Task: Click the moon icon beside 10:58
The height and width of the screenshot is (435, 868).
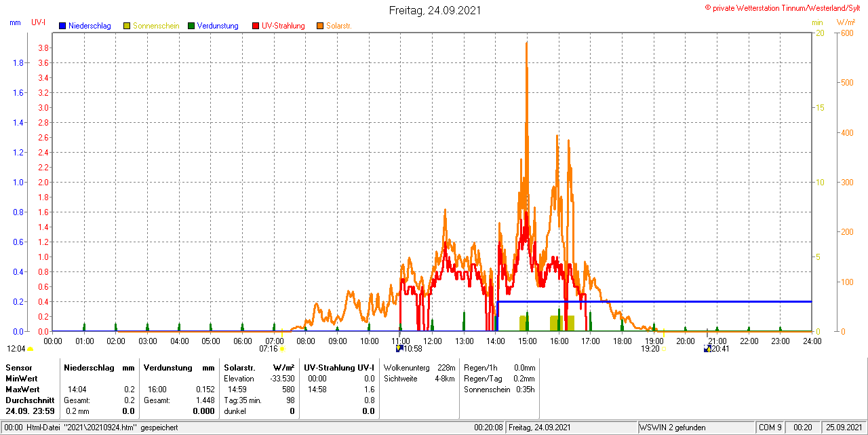Action: click(x=399, y=349)
